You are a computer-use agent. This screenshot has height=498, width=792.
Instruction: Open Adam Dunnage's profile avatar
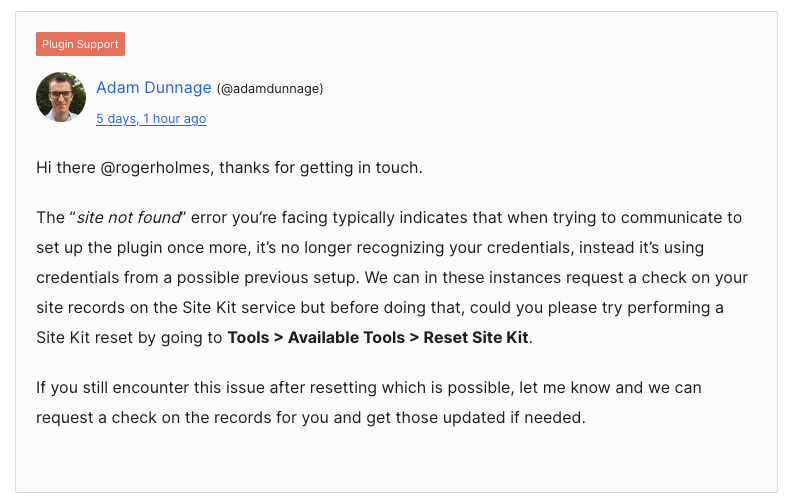(61, 97)
